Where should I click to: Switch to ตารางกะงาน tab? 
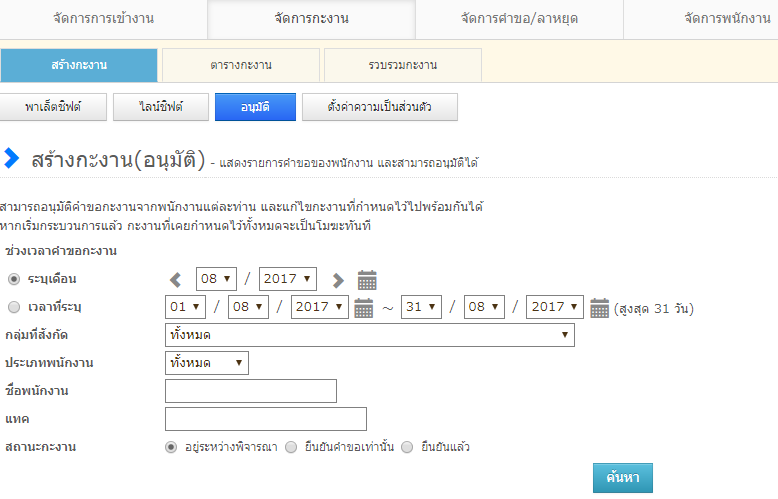(x=240, y=65)
